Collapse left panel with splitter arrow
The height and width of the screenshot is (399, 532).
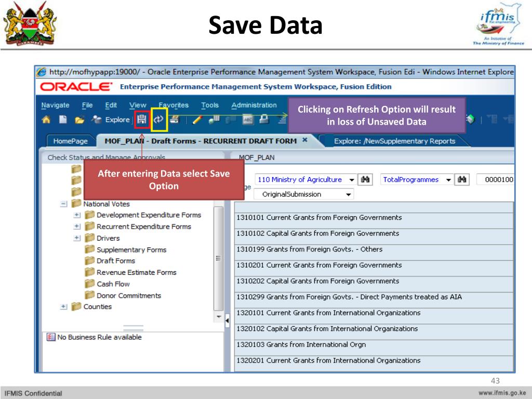227,320
